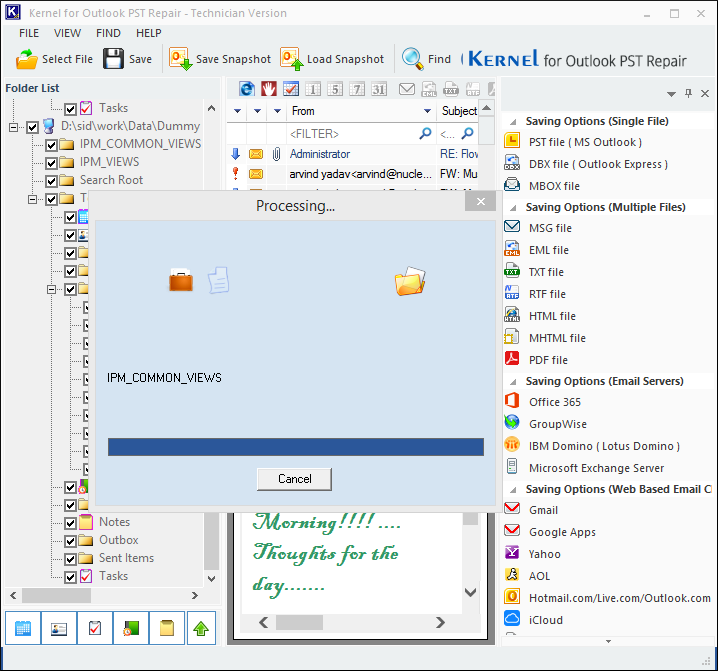Click the calendar checkmark view icon
The image size is (718, 671).
(291, 89)
